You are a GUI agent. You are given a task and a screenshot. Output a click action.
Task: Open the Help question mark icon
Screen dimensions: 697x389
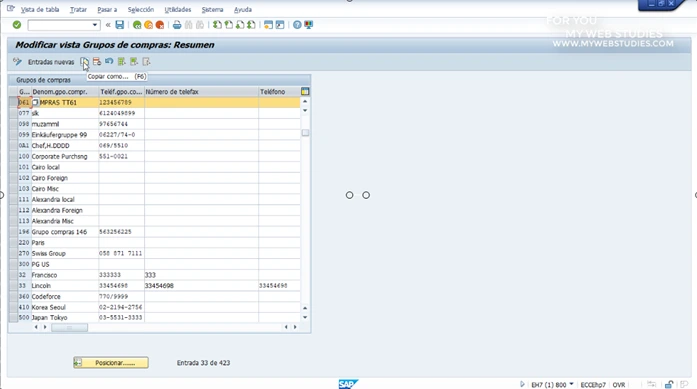(x=297, y=25)
